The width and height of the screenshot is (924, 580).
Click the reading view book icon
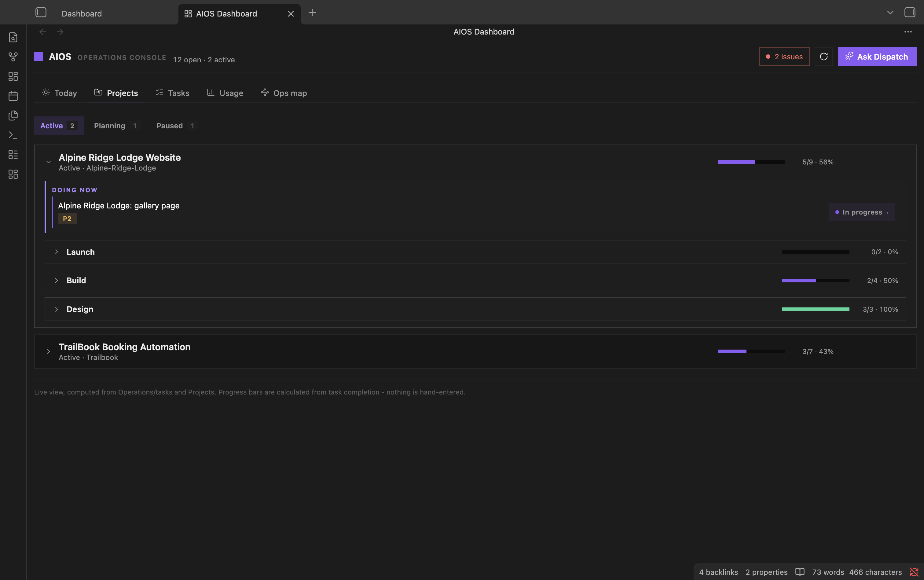click(800, 572)
